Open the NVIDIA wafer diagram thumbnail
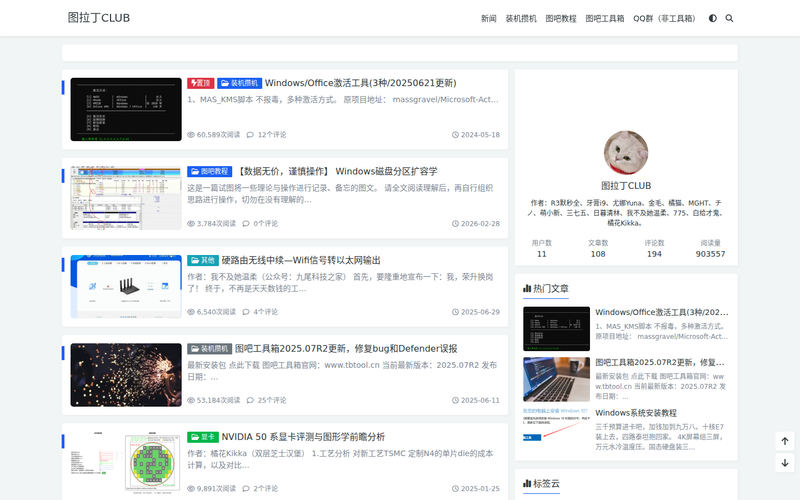Viewport: 800px width, 500px height. click(x=126, y=463)
